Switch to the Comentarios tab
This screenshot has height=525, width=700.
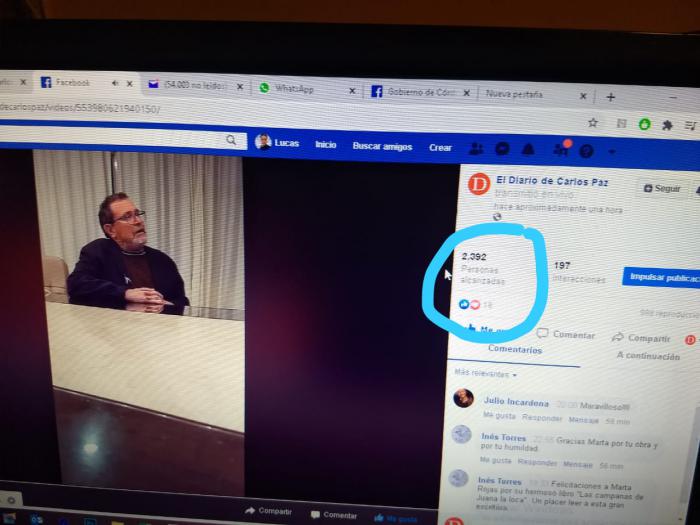pos(515,349)
